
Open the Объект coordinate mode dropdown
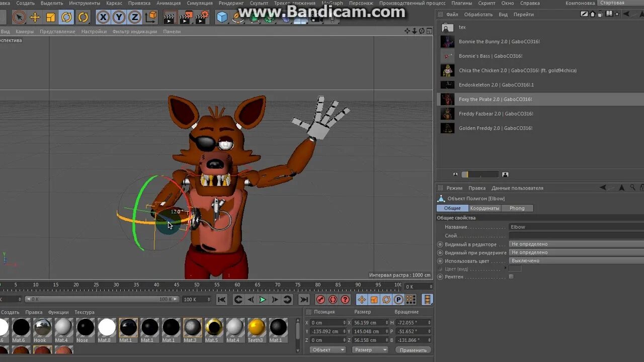coord(328,350)
